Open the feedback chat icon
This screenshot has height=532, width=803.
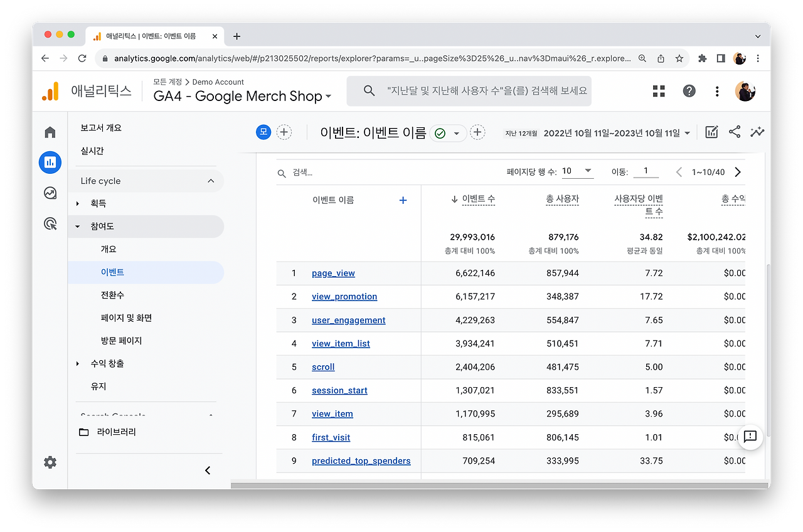(x=750, y=437)
